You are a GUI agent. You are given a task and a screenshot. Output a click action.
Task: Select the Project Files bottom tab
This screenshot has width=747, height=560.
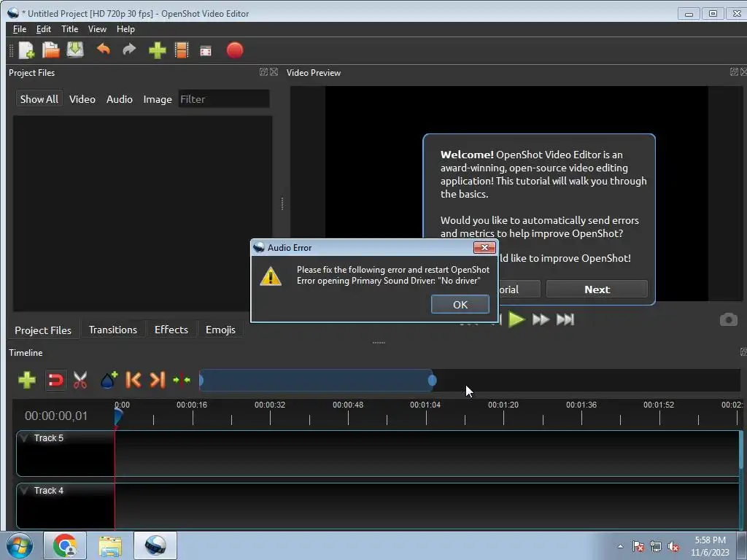coord(43,330)
